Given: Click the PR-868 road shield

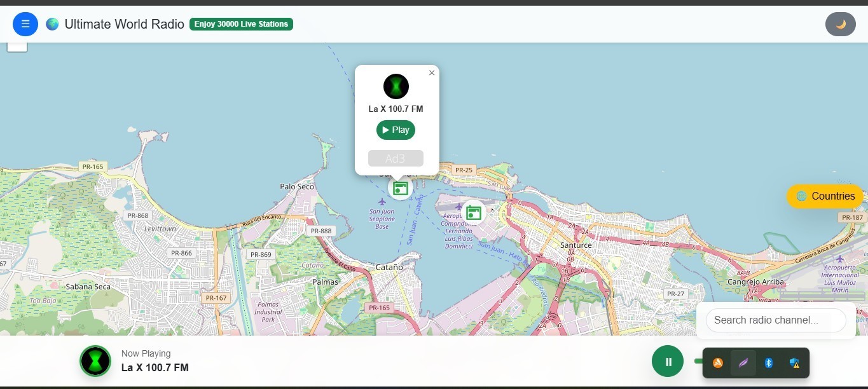Looking at the screenshot, I should click(137, 215).
